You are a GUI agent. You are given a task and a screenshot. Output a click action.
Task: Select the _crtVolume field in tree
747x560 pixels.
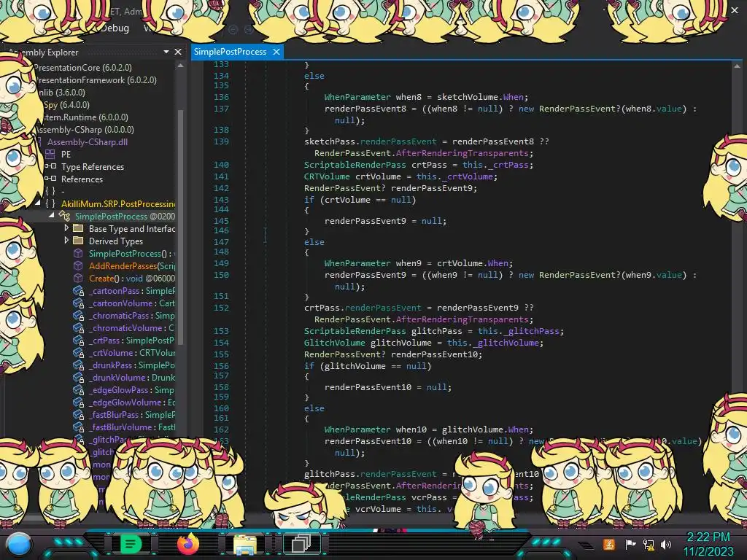[132, 352]
